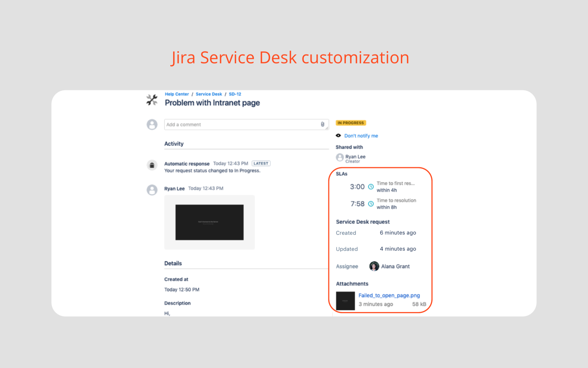Click the attachment thumbnail preview

(x=345, y=301)
